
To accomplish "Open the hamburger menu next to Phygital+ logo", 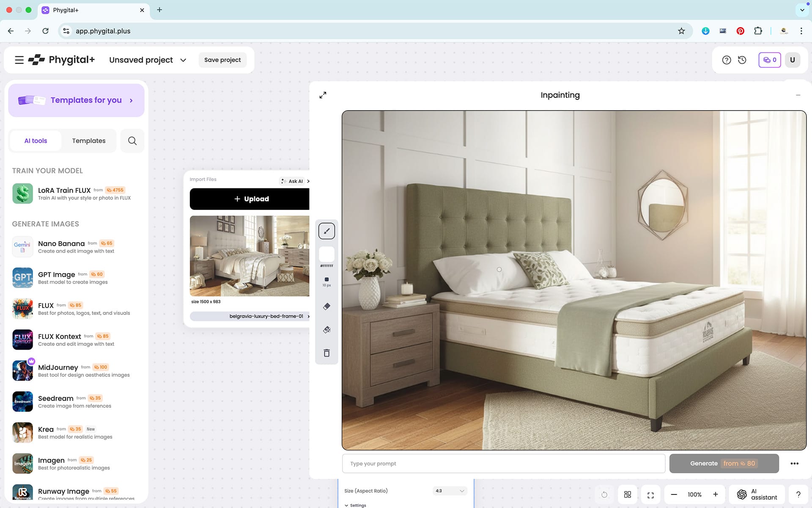I will 19,60.
